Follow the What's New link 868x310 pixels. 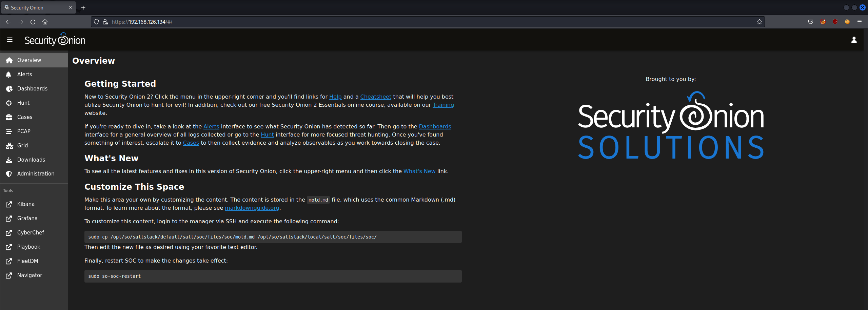point(419,171)
